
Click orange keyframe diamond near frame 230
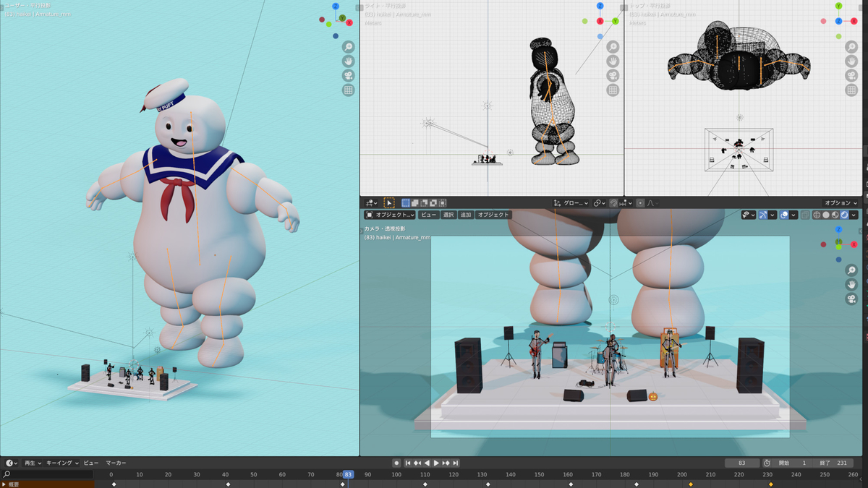[x=770, y=484]
